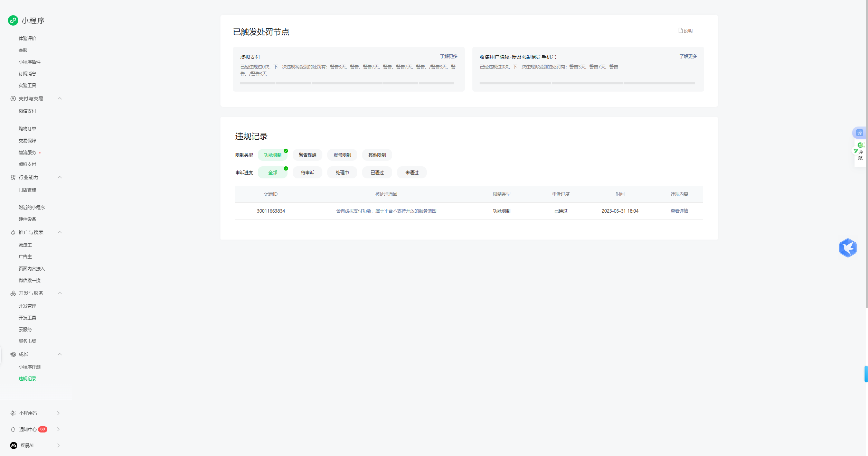The height and width of the screenshot is (456, 868).
Task: Open the 说明 document icon
Action: tap(680, 30)
